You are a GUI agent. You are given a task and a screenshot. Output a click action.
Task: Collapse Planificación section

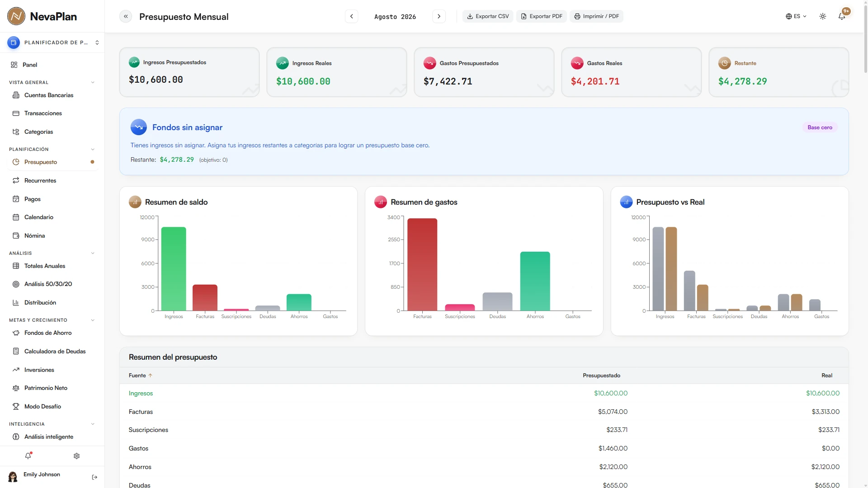point(93,149)
